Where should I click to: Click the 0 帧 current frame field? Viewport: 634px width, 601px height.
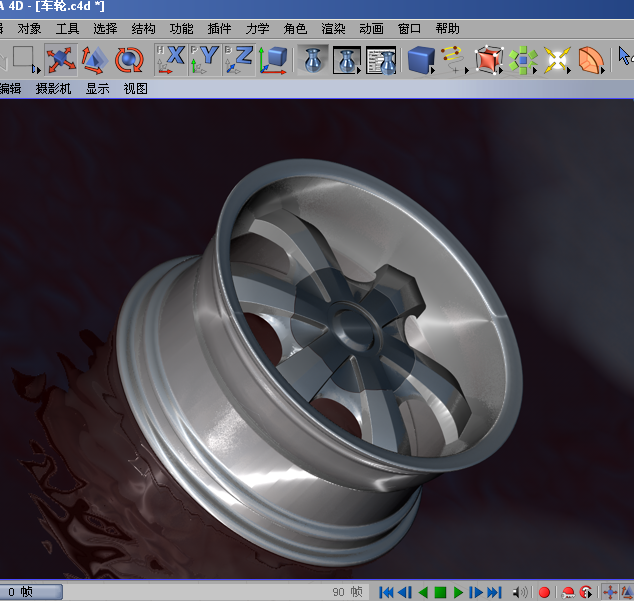[31, 592]
